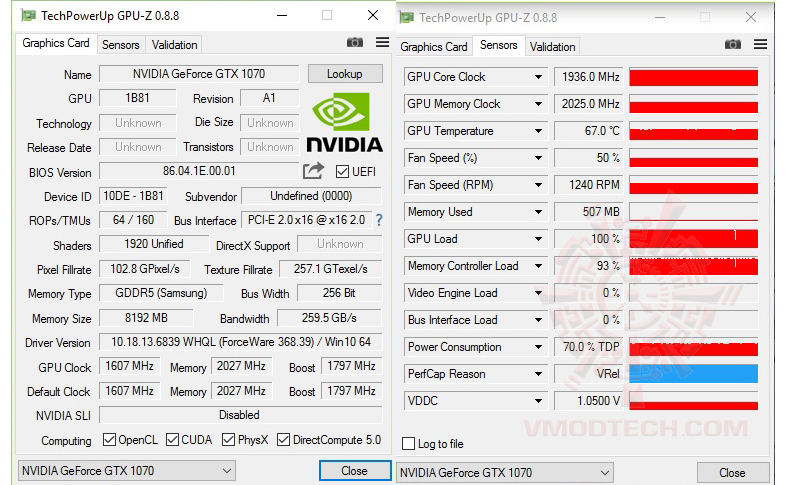Click the GPU Load red graph bar
The image size is (800, 485).
pyautogui.click(x=693, y=239)
